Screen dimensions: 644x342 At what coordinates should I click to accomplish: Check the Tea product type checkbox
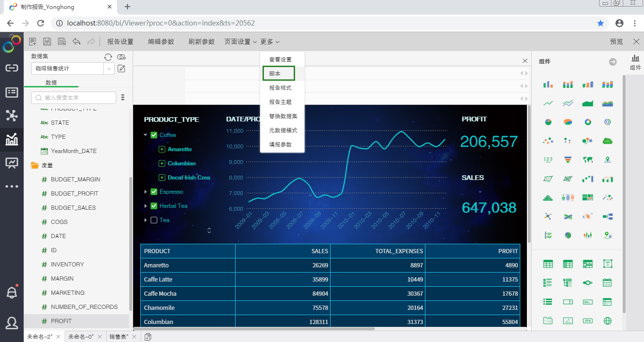coord(153,220)
